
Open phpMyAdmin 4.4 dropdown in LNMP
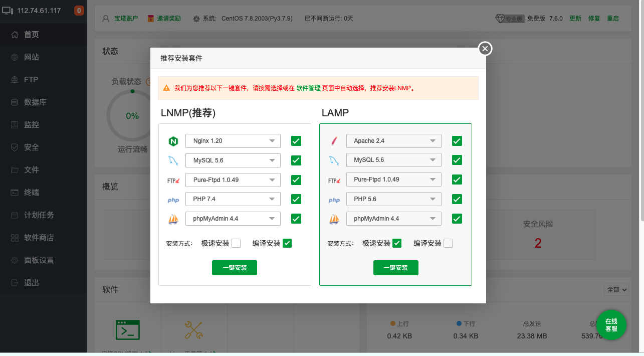233,219
